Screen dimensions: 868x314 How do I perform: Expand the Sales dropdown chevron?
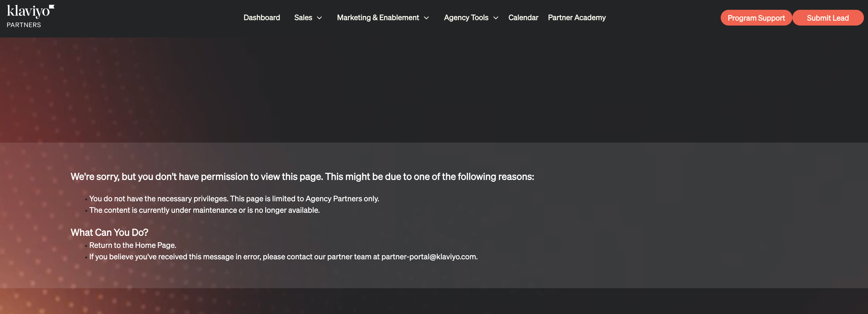coord(319,18)
